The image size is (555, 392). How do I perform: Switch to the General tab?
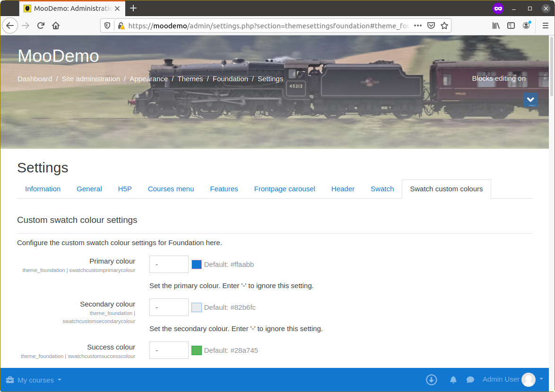tap(89, 189)
